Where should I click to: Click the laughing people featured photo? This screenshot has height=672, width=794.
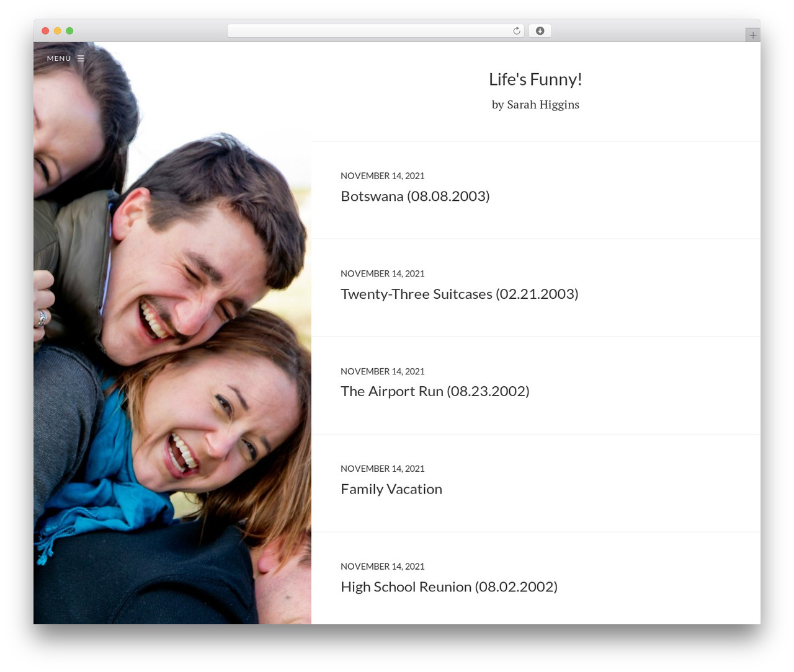pos(172,333)
